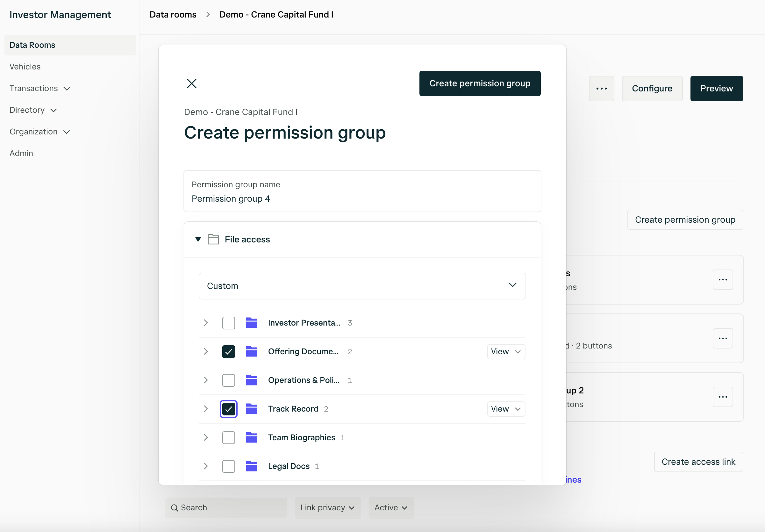Click the Offering Docume... folder name
The height and width of the screenshot is (532, 765).
[x=303, y=351]
